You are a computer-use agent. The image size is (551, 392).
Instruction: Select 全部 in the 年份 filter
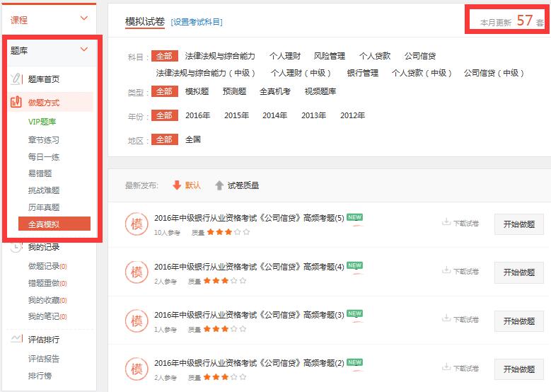point(165,115)
